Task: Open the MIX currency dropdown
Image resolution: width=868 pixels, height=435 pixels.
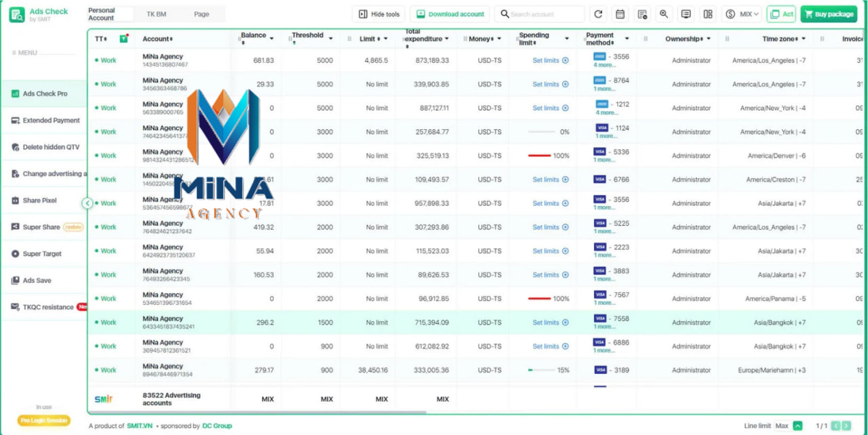Action: tap(741, 14)
